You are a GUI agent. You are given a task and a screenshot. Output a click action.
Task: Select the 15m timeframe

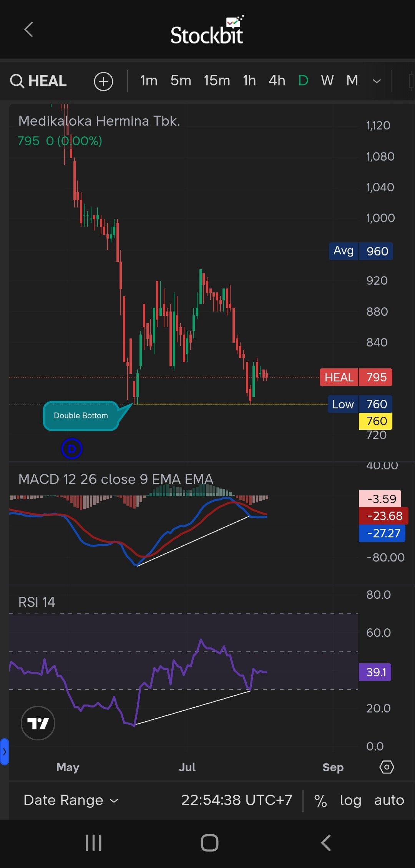point(217,81)
